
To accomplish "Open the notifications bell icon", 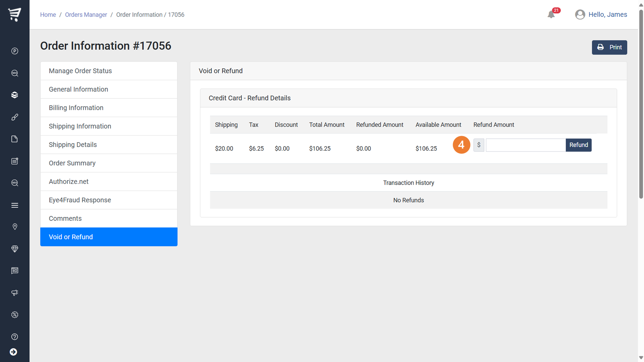I will (551, 14).
